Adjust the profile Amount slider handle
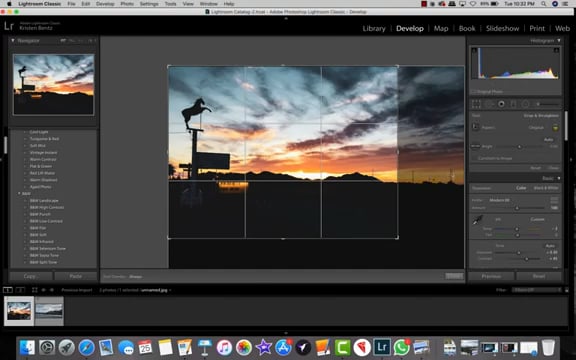This screenshot has height=360, width=576. 517,208
